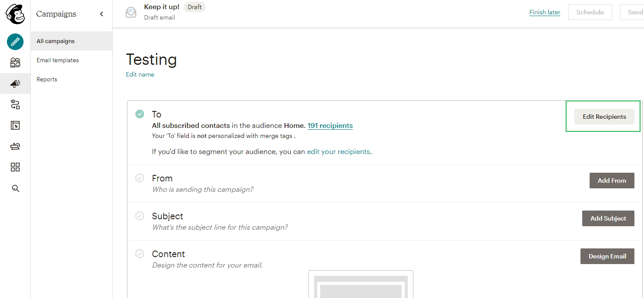Click the Add From button
The image size is (644, 298).
pos(612,181)
